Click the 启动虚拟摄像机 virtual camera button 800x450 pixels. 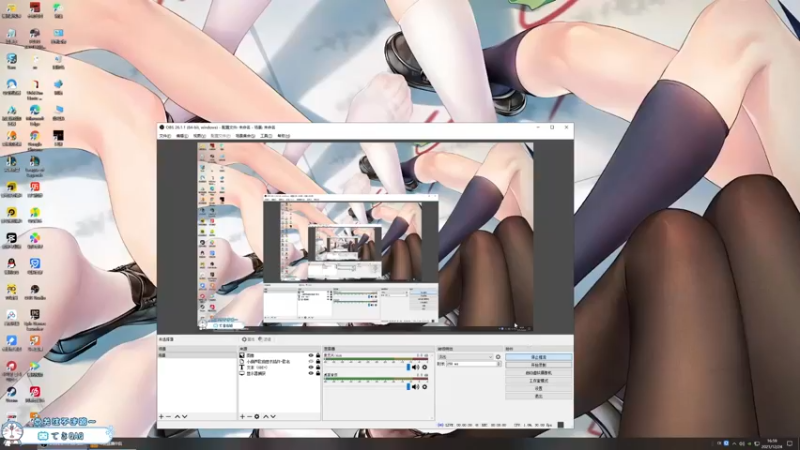pos(538,372)
